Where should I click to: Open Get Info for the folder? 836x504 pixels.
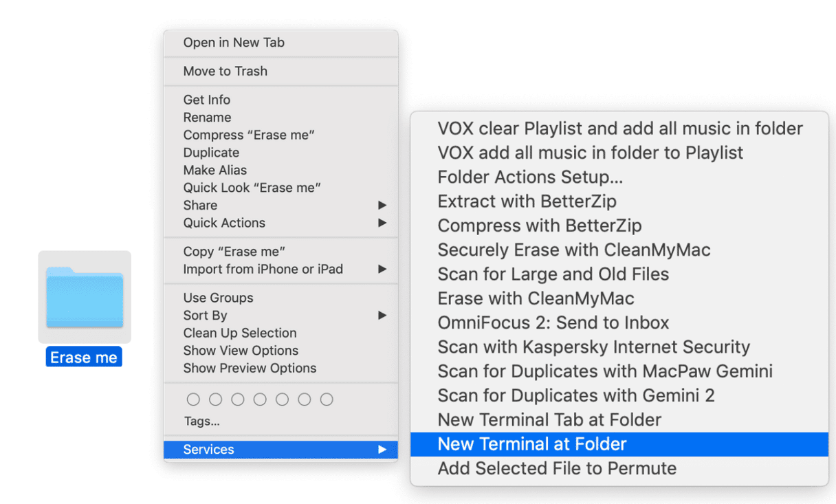tap(206, 100)
